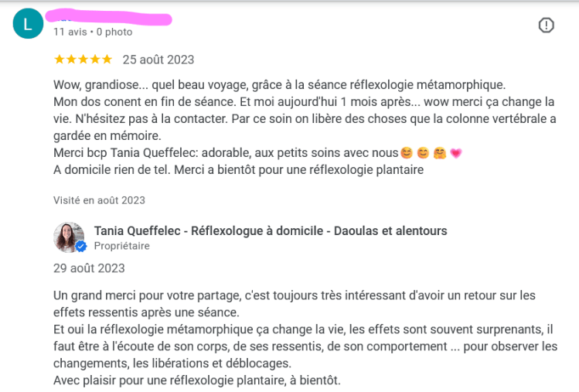Open the reviewer's teal "L" avatar
This screenshot has height=392, width=579.
coord(28,25)
